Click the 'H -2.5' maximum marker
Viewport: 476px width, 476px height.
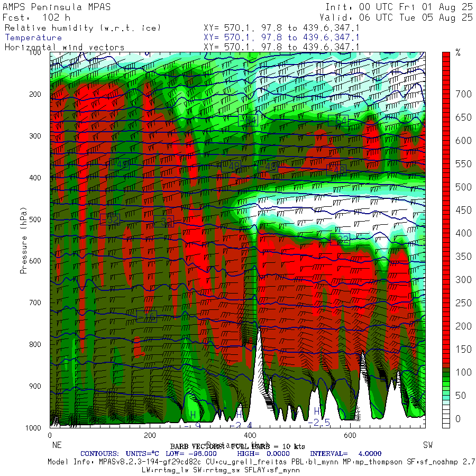[x=318, y=417]
